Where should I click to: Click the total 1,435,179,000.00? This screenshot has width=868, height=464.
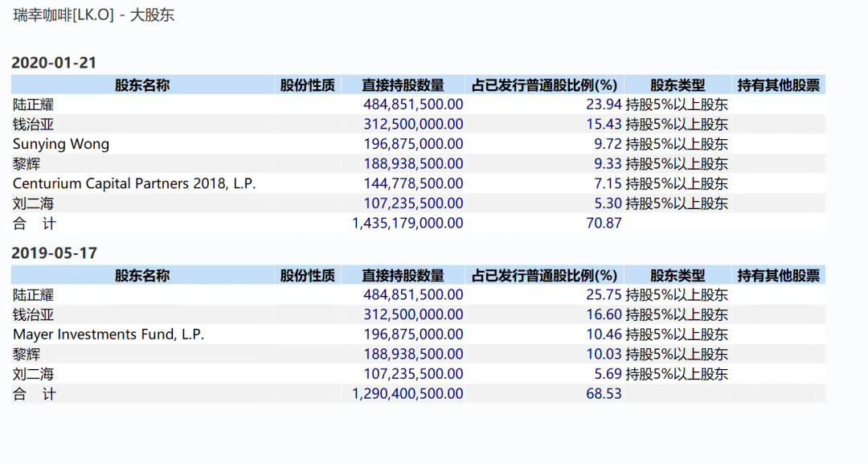(407, 224)
